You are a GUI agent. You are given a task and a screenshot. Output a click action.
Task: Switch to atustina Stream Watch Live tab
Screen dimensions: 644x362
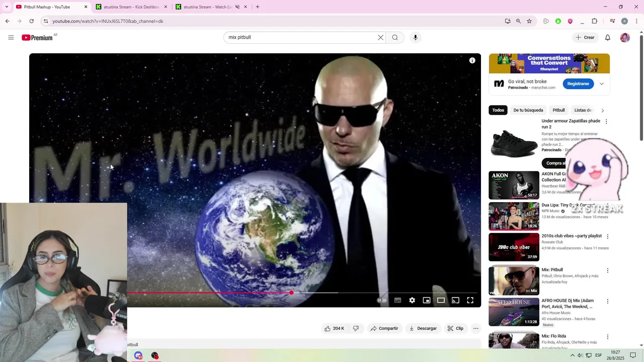tap(211, 7)
